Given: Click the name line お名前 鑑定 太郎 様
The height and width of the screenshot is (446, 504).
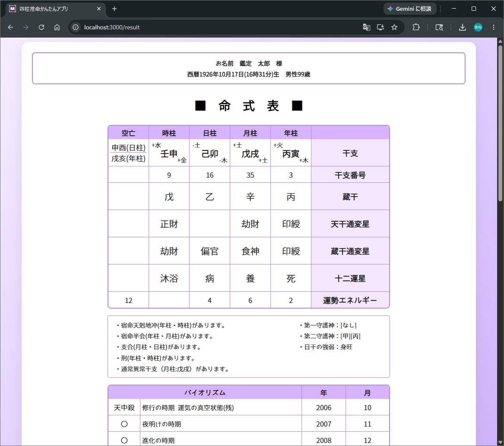Looking at the screenshot, I should pos(249,64).
